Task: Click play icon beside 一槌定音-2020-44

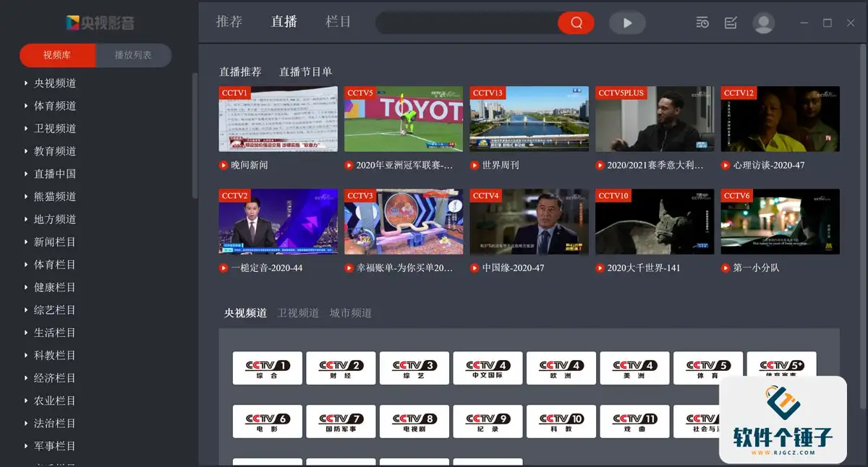Action: (x=224, y=267)
